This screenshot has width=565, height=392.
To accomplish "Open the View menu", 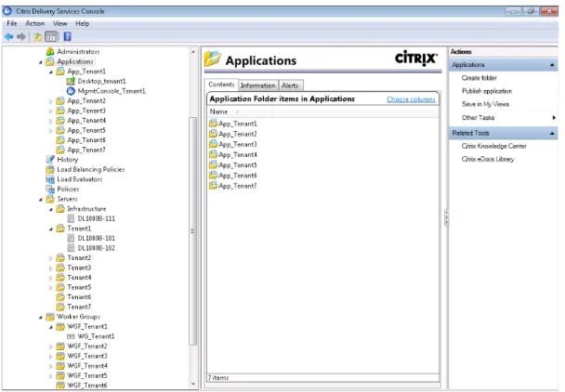I will click(x=60, y=23).
